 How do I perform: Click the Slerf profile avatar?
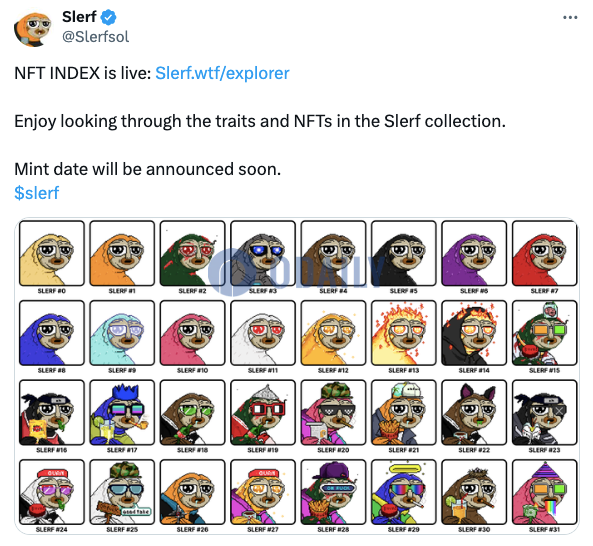tap(33, 29)
